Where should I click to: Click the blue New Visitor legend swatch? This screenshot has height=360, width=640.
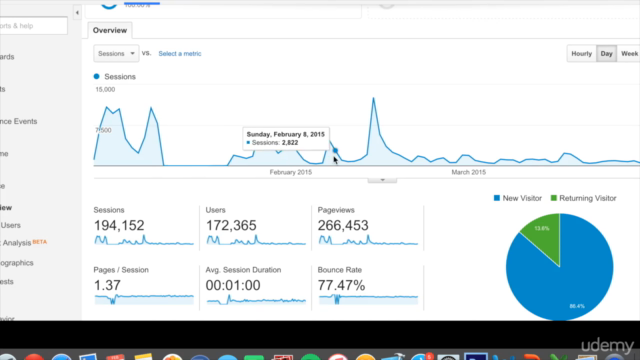(x=497, y=198)
